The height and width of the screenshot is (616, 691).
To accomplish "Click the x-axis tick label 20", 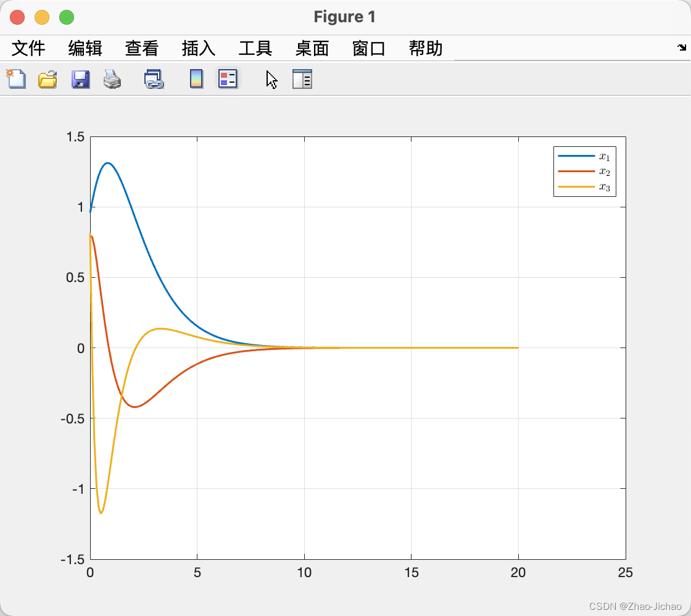I will click(x=518, y=572).
